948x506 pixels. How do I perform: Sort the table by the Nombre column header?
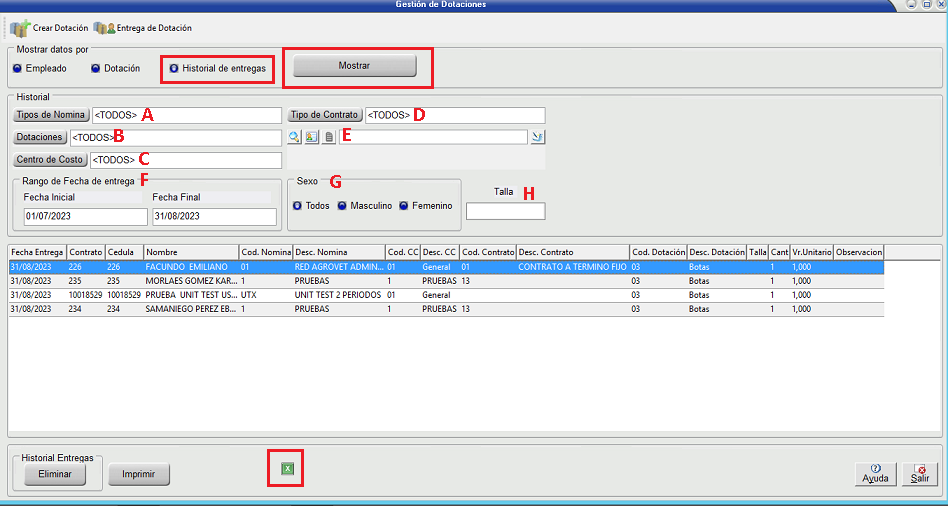click(x=190, y=252)
